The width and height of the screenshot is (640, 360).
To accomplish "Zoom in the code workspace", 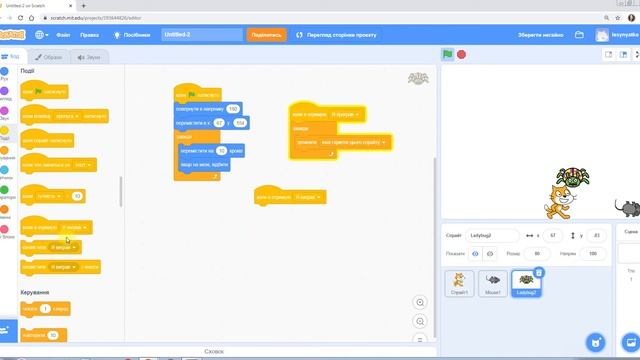I will [x=420, y=302].
